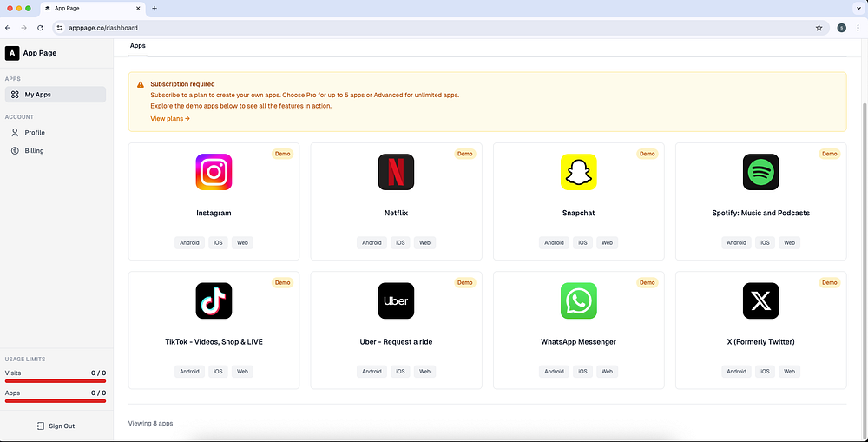Open the X (Formerly Twitter) icon
This screenshot has width=868, height=442.
click(x=760, y=300)
